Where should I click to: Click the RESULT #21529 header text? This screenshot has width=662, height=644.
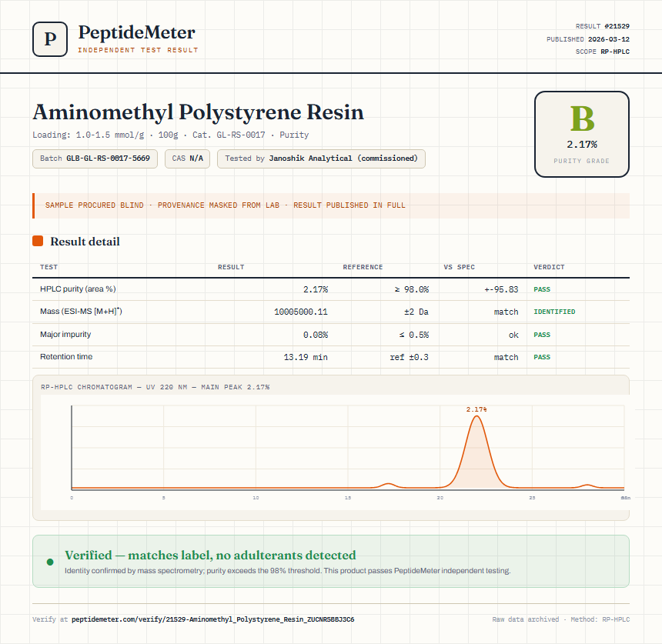coord(603,26)
